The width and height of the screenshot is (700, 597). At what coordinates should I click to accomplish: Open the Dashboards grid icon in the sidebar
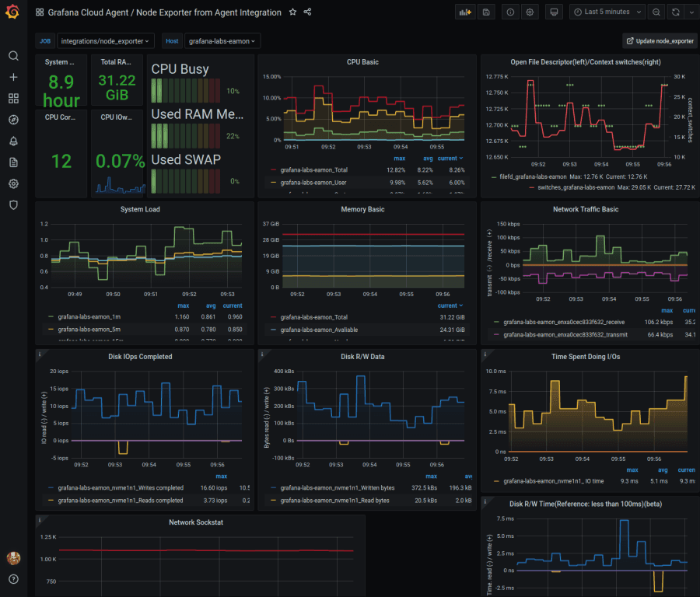click(12, 98)
